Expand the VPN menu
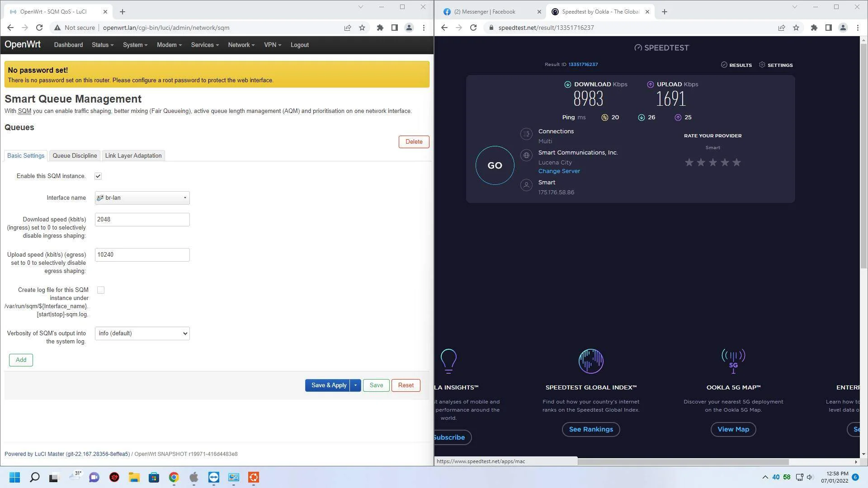Screen dimensions: 868x488 click(273, 45)
